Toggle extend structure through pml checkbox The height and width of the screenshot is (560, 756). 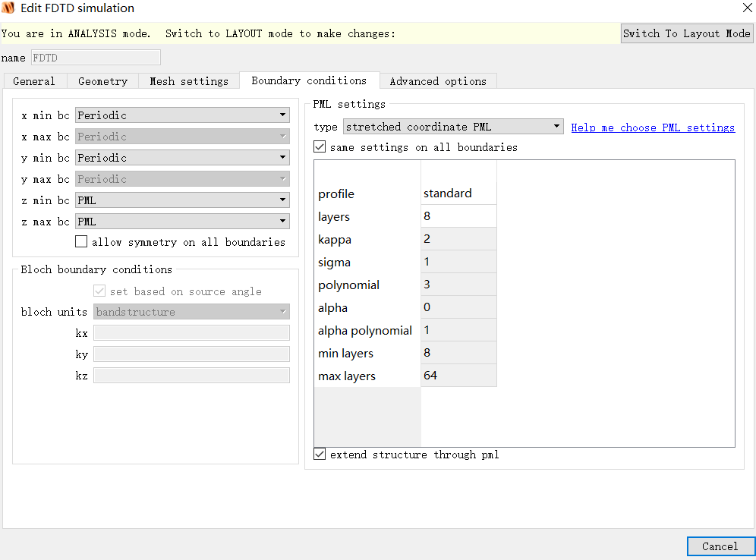[x=320, y=455]
